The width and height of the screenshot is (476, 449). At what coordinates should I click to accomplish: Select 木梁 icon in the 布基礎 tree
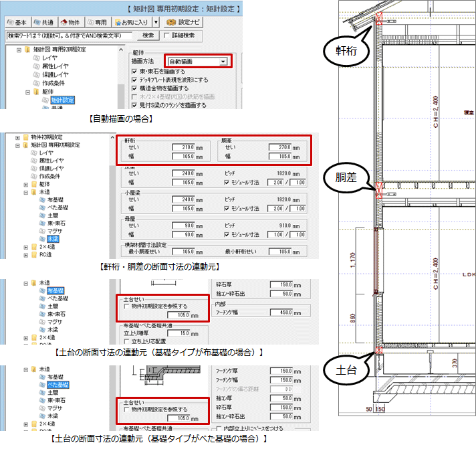[42, 330]
